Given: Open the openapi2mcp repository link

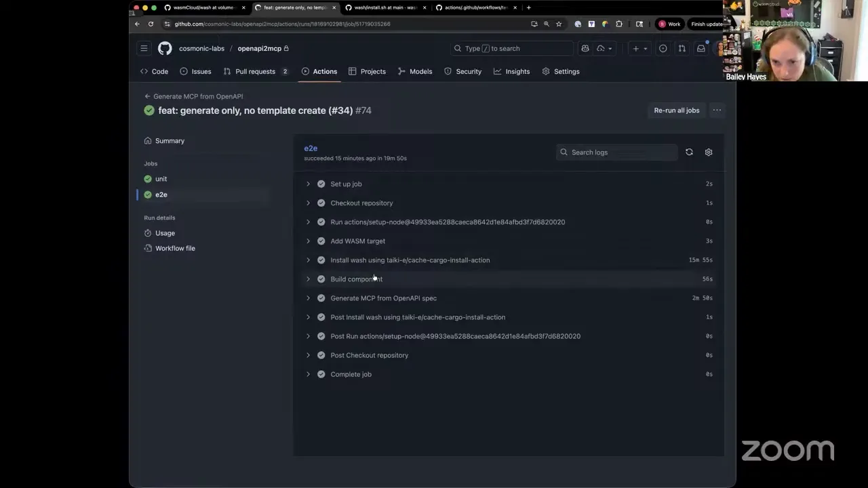Looking at the screenshot, I should pyautogui.click(x=259, y=48).
